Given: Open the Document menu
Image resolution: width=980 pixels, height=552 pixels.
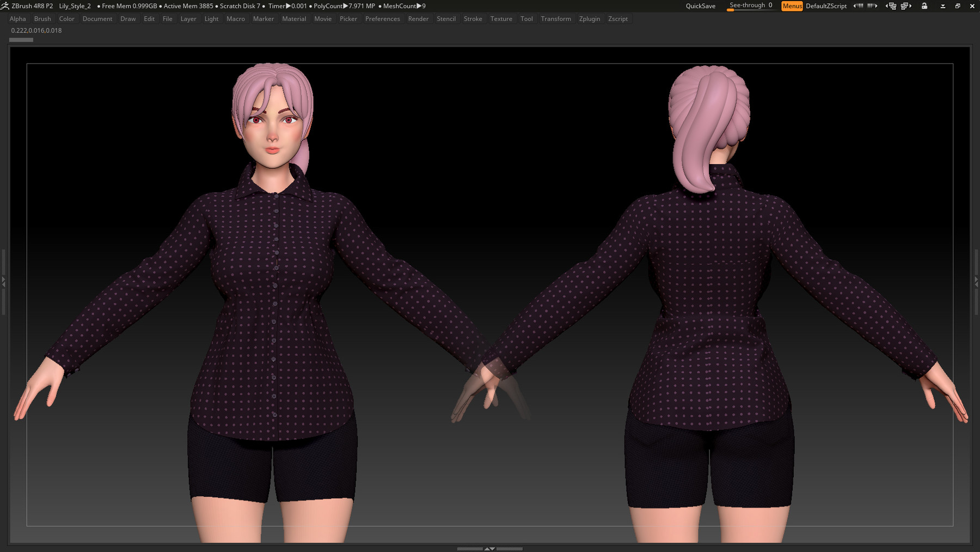Looking at the screenshot, I should (97, 19).
